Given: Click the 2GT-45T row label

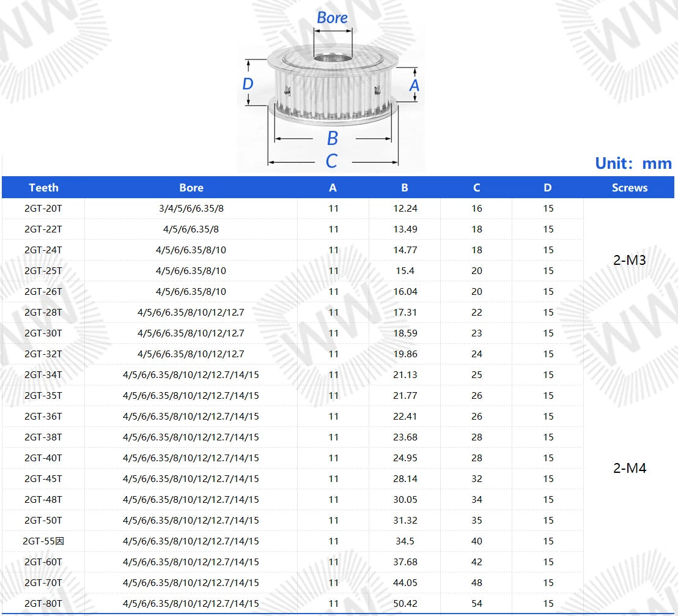Looking at the screenshot, I should (43, 479).
